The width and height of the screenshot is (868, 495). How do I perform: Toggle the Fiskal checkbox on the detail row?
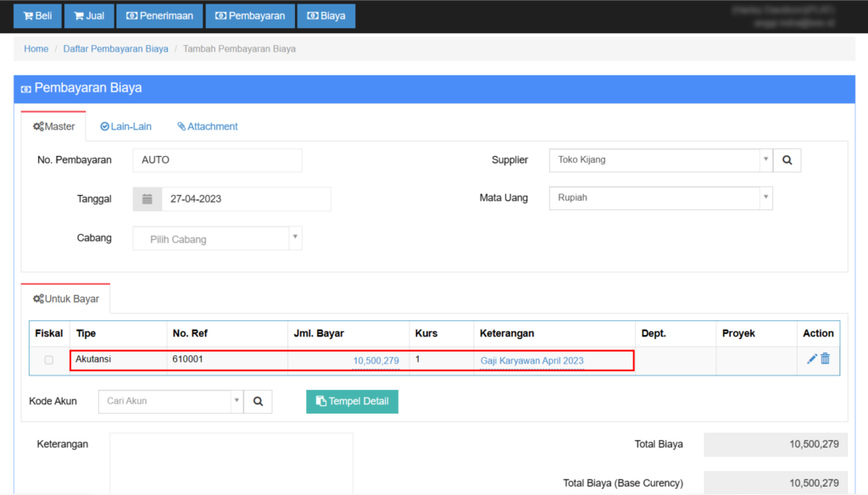(48, 359)
